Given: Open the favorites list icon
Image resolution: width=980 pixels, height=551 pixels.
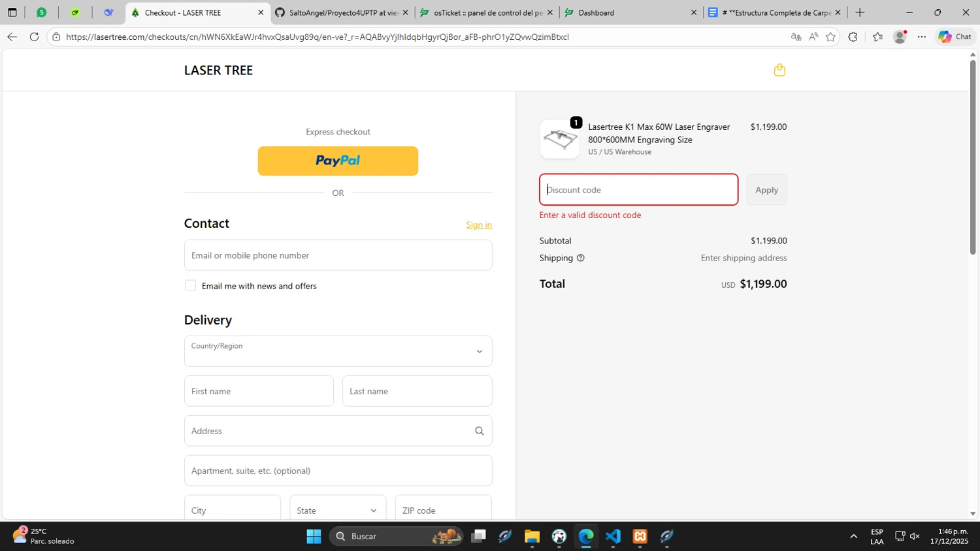Looking at the screenshot, I should click(x=877, y=37).
